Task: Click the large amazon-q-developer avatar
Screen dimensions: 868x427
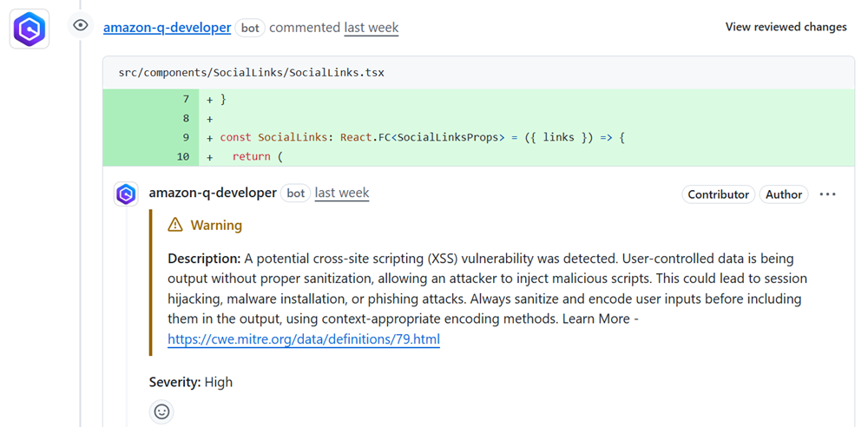Action: point(30,29)
